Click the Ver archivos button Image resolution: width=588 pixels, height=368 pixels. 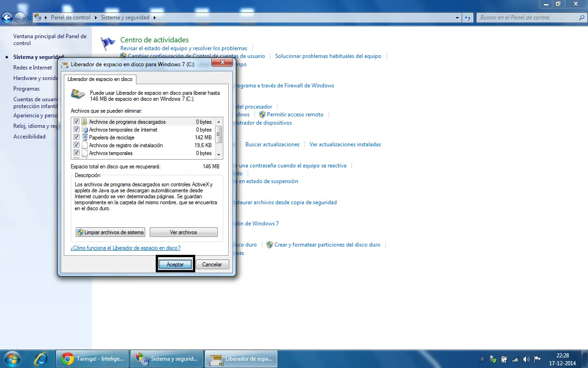[183, 232]
